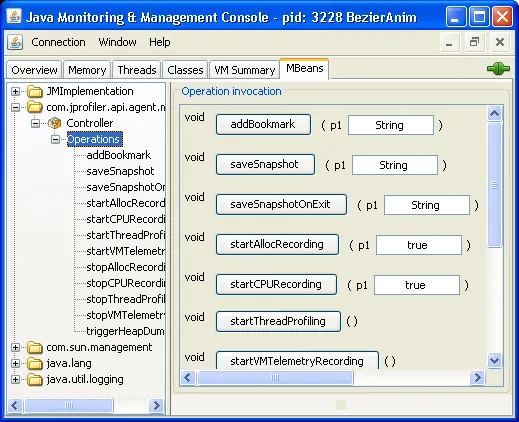Viewport: 519px width, 422px height.
Task: Switch to the Overview tab
Action: click(x=34, y=70)
